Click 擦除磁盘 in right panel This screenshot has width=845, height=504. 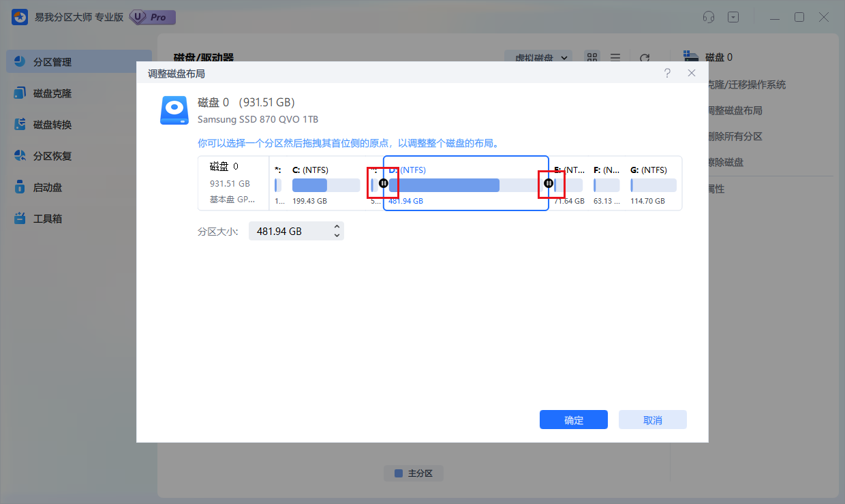pyautogui.click(x=724, y=162)
